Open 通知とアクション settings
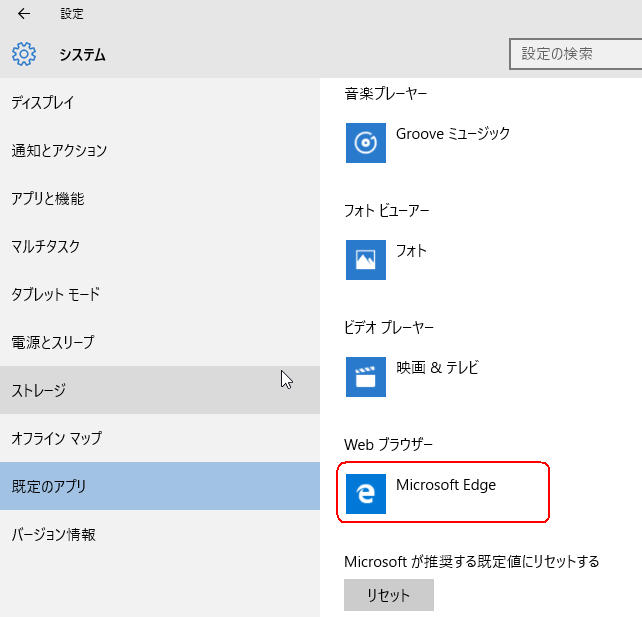Viewport: 642px width, 617px height. (x=160, y=150)
